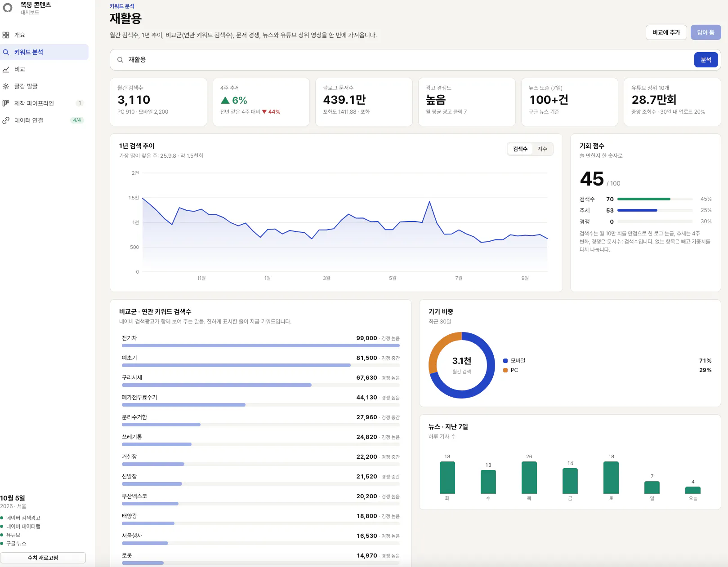
Task: Click the 4/4 badge on 데이터 연결
Action: click(77, 120)
